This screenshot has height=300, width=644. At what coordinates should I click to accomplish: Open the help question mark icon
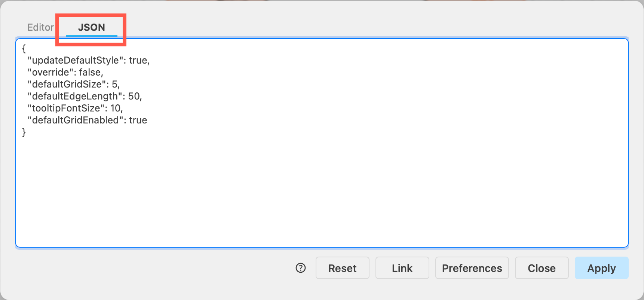tap(301, 268)
